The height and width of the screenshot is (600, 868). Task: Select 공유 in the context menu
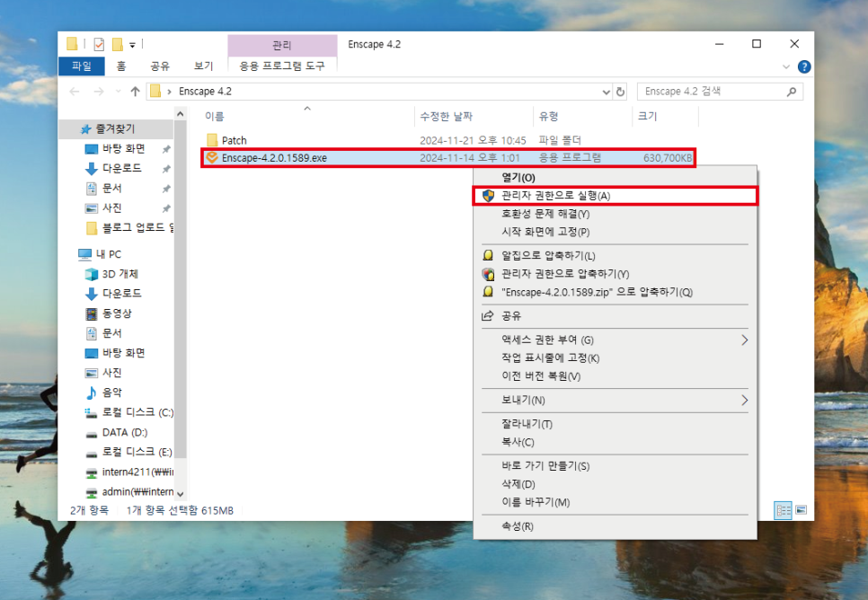[x=615, y=316]
